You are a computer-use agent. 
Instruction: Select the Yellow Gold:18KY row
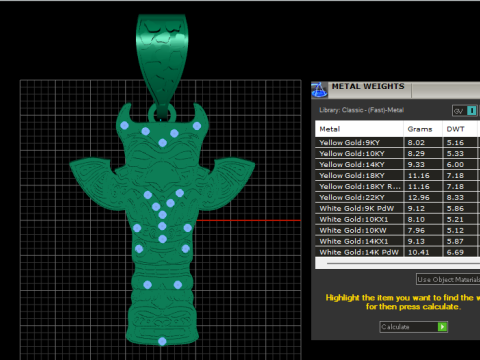(397, 176)
